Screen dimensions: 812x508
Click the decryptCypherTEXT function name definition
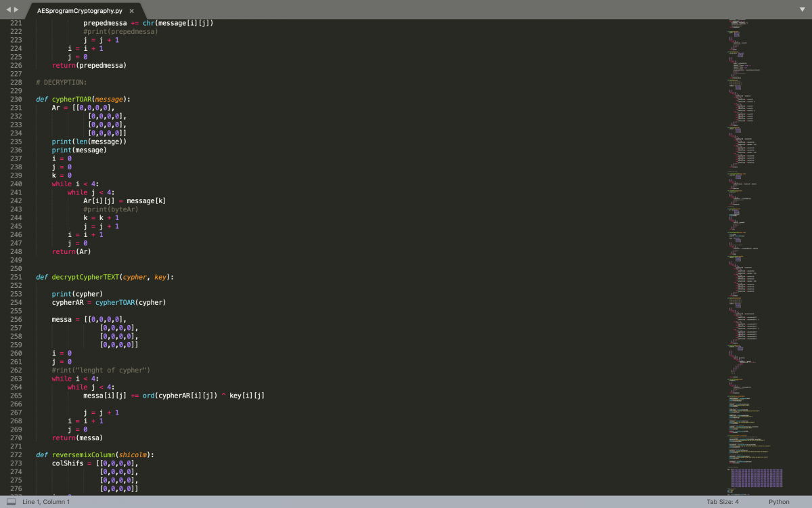click(85, 277)
